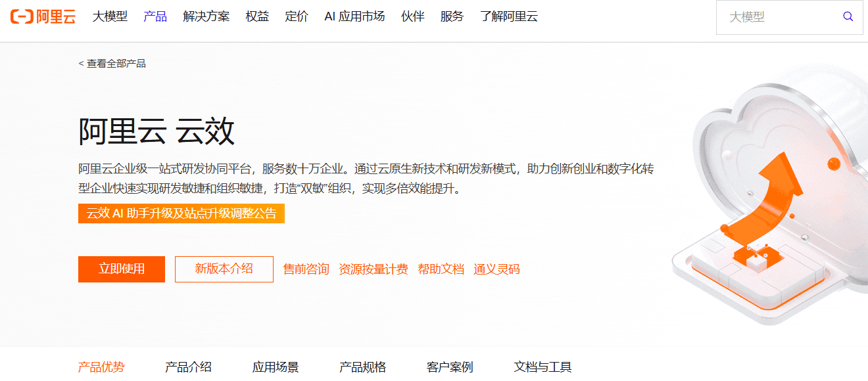This screenshot has height=381, width=868.
Task: Open the 大模型 menu
Action: [x=110, y=16]
